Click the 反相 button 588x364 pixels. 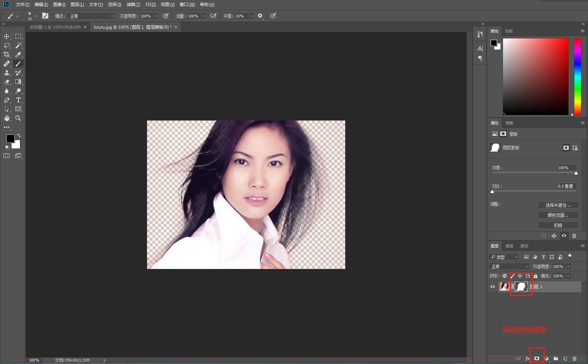[558, 225]
